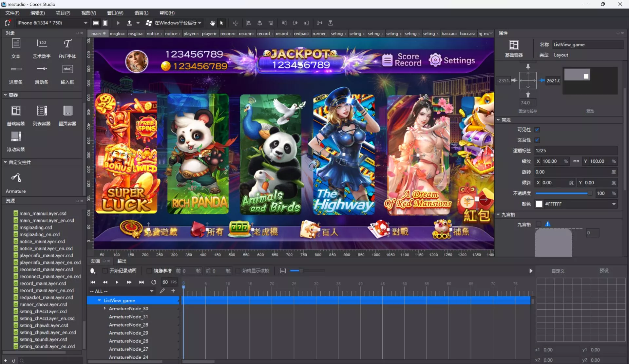Switch to the 输出 output tab
The height and width of the screenshot is (364, 629).
122,261
